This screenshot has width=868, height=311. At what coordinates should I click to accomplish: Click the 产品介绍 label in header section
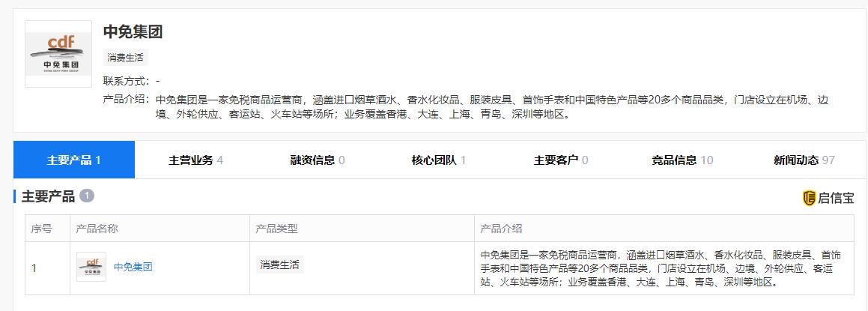(x=127, y=100)
